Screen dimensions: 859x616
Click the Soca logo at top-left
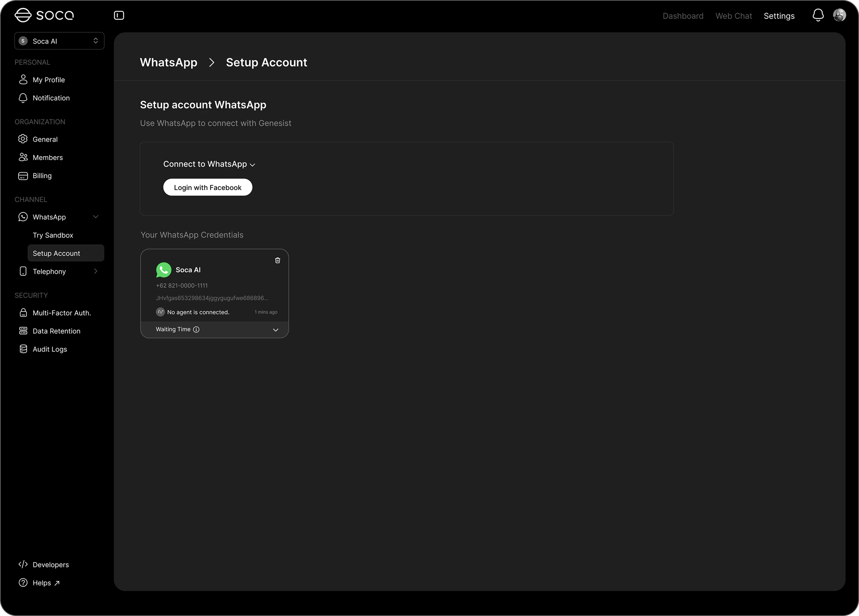44,15
